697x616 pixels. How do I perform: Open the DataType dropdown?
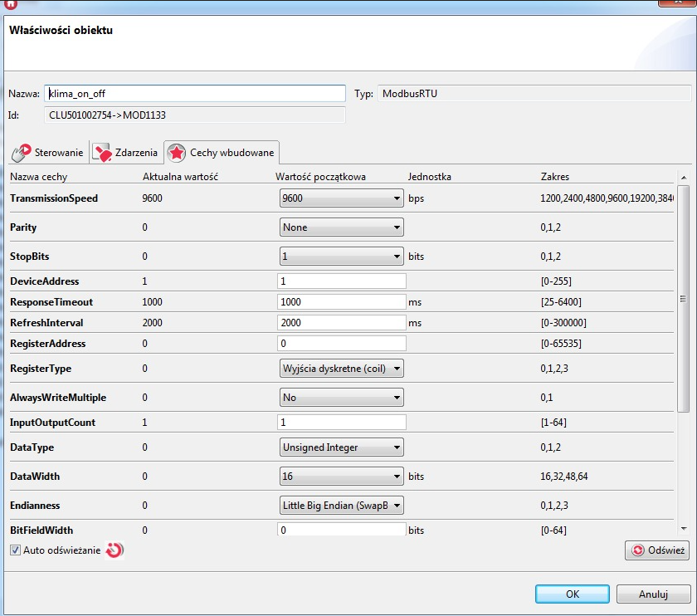pyautogui.click(x=341, y=447)
